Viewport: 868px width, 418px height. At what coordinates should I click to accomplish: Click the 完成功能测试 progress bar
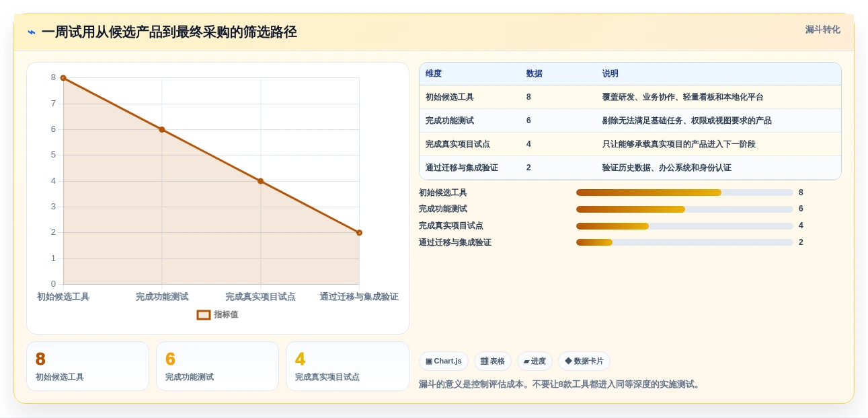pyautogui.click(x=684, y=209)
